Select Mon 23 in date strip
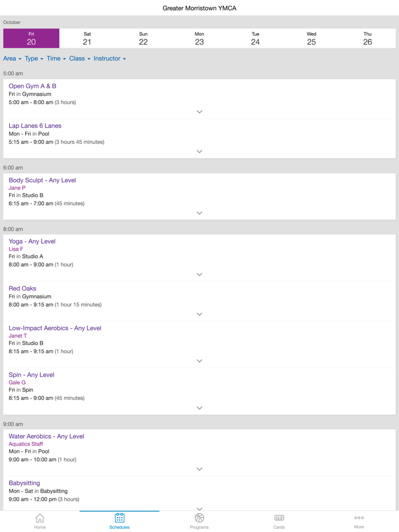 click(x=199, y=39)
